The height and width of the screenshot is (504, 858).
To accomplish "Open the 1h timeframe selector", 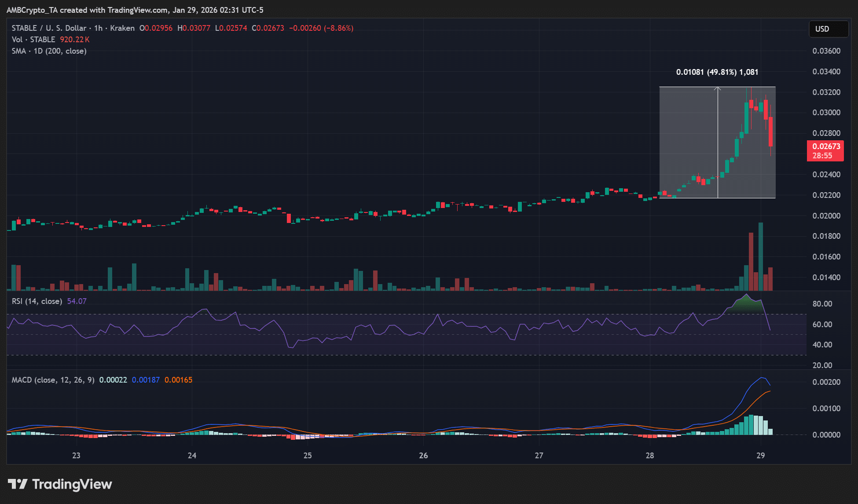I will click(99, 28).
